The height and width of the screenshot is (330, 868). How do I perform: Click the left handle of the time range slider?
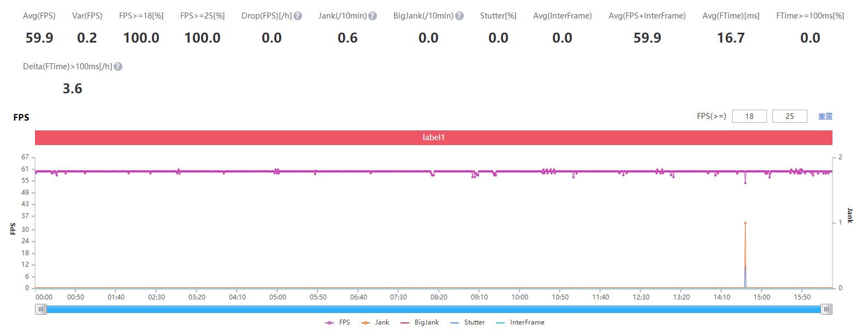click(41, 309)
